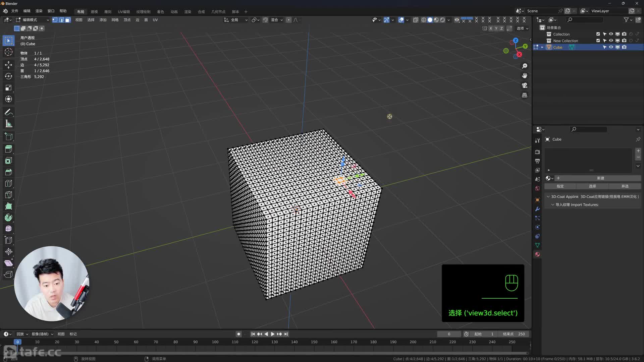Select the Move tool in toolbar

point(9,64)
